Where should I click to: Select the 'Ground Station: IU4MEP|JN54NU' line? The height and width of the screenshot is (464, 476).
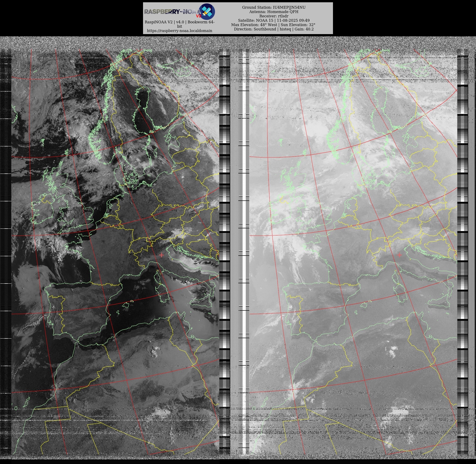tap(273, 7)
